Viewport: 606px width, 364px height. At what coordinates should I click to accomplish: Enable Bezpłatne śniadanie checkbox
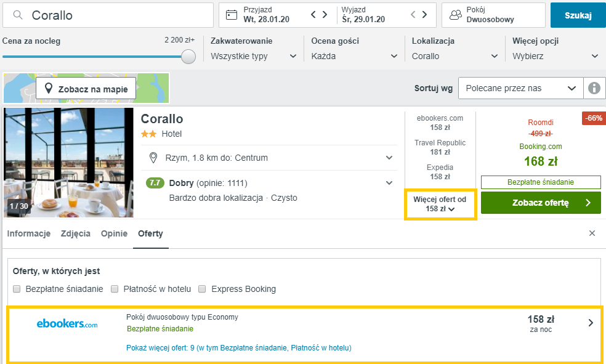17,289
